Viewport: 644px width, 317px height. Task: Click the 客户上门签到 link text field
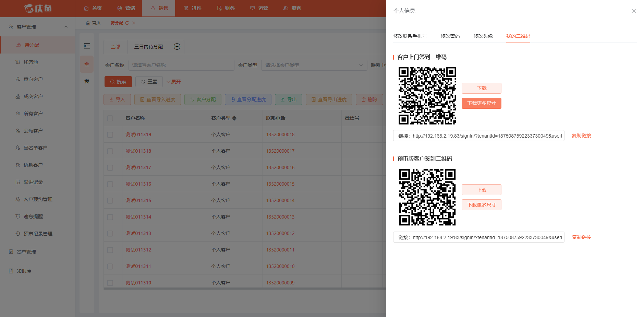click(x=479, y=136)
